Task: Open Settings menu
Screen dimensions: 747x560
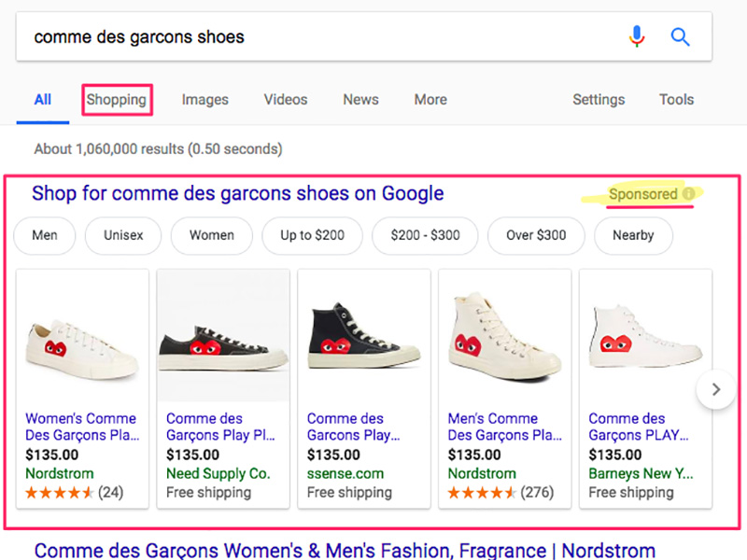Action: point(599,100)
